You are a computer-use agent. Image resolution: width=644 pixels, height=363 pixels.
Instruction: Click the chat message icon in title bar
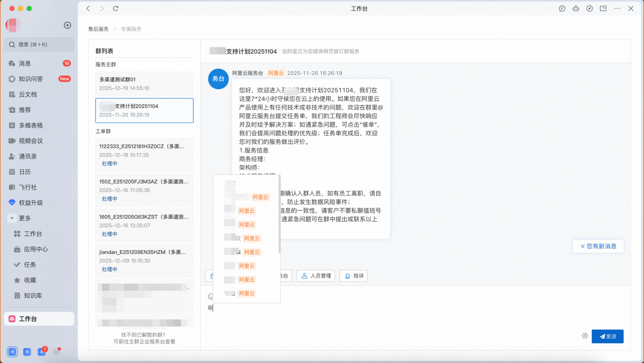tap(562, 9)
